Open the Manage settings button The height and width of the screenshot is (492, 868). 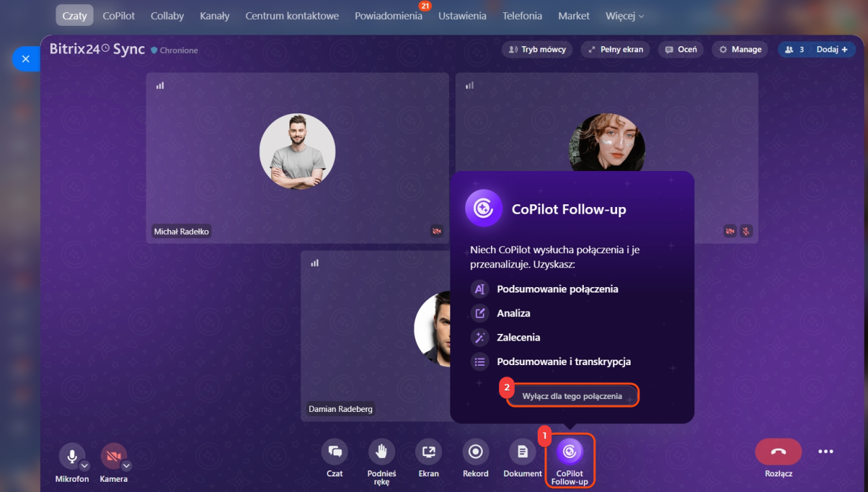click(x=741, y=50)
